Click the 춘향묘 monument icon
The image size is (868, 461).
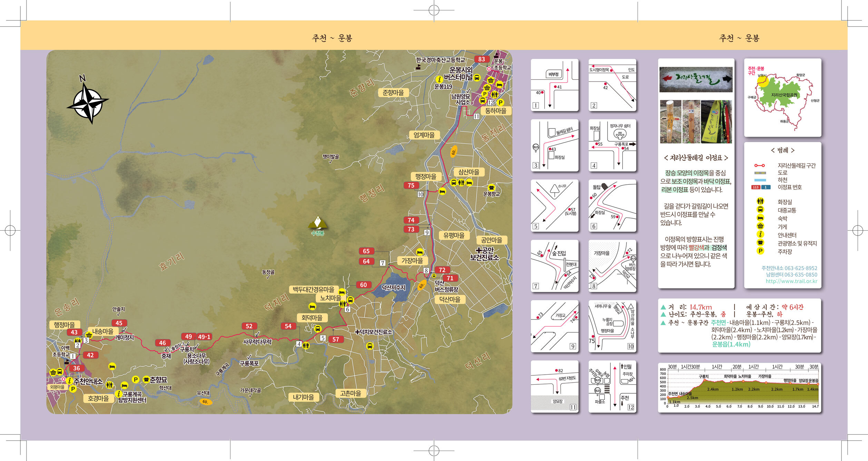coord(146,380)
